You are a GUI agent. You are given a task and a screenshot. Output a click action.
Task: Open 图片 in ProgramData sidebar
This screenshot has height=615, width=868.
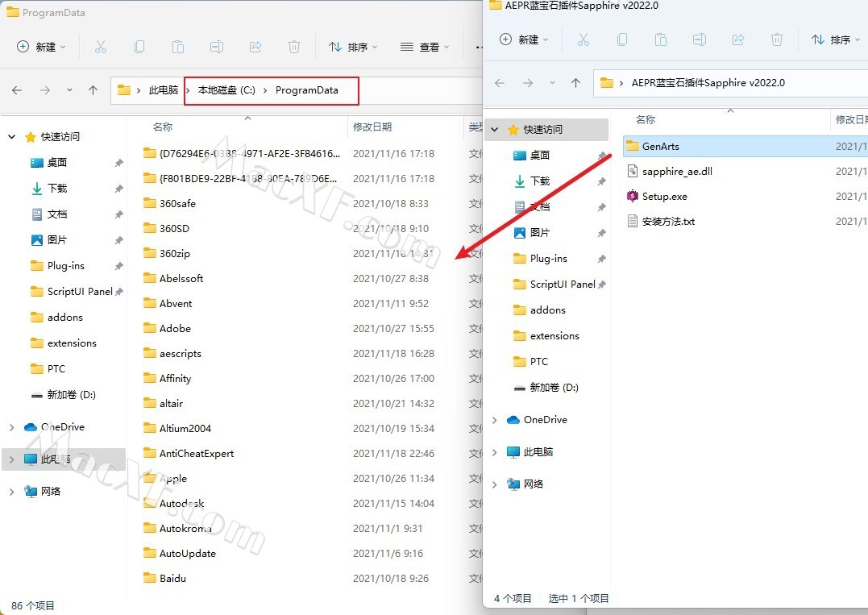[57, 239]
